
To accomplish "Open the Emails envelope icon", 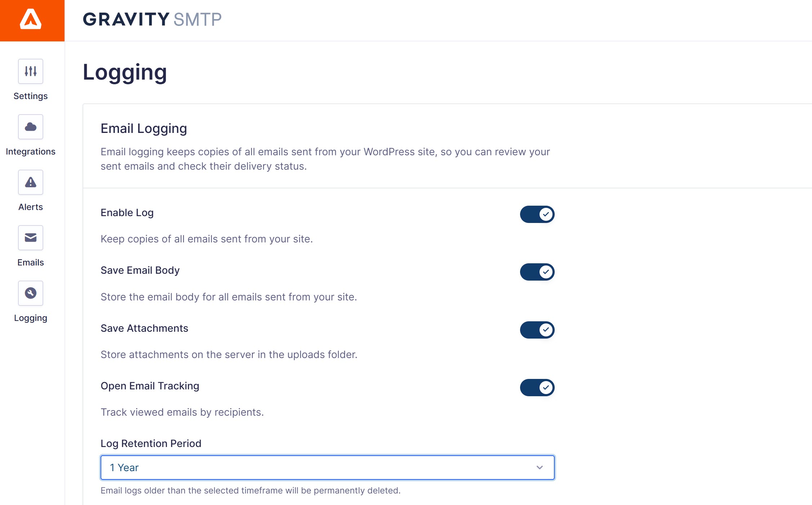I will coord(31,238).
